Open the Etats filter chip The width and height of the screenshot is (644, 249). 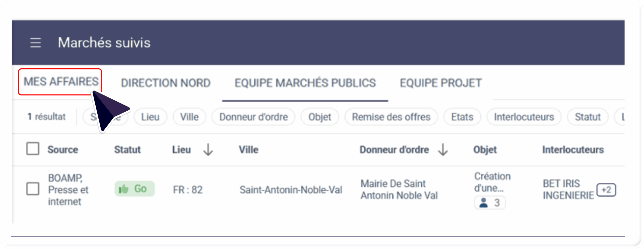(462, 117)
